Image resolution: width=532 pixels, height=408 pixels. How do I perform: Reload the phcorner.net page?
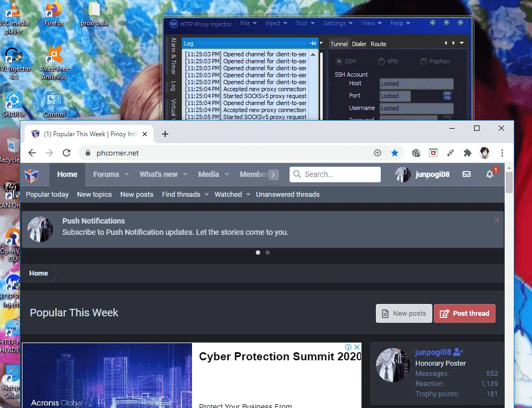tap(66, 153)
